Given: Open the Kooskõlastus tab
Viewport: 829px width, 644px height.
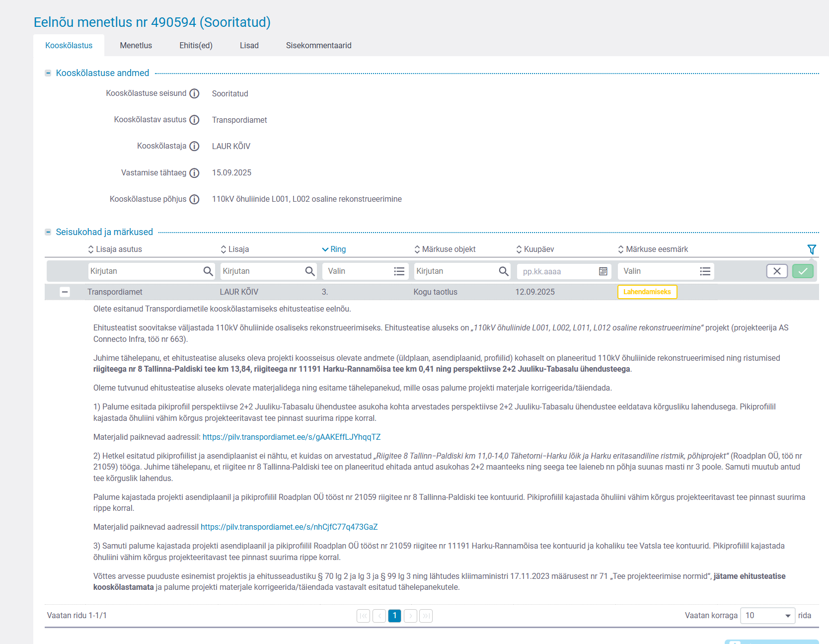Looking at the screenshot, I should point(69,45).
